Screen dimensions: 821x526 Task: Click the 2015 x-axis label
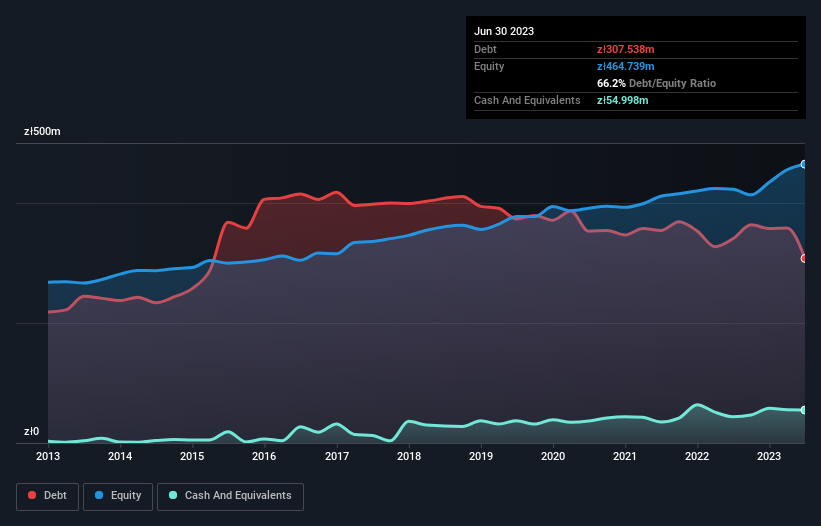[x=192, y=456]
